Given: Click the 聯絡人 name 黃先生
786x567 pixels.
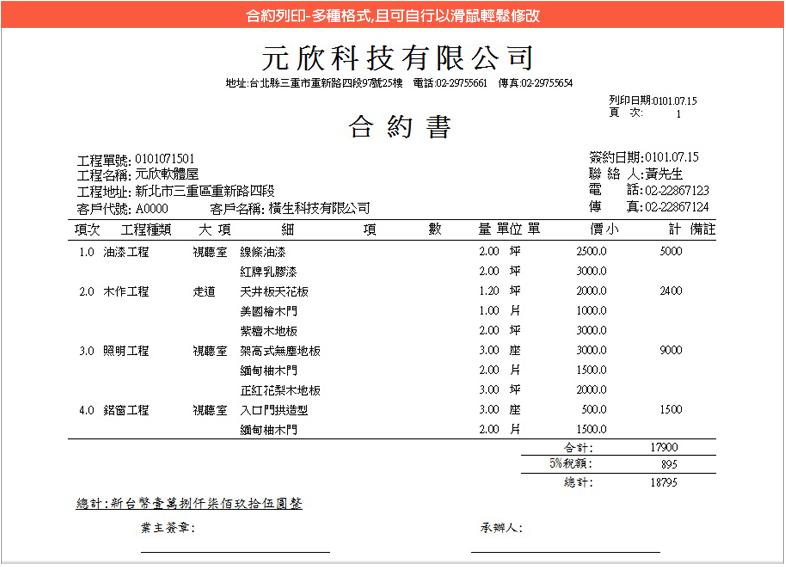Looking at the screenshot, I should tap(665, 174).
